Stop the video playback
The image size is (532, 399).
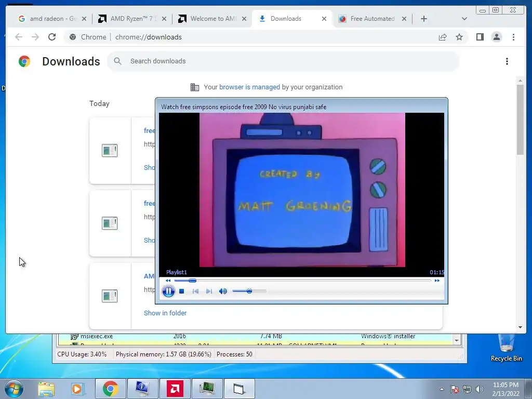(x=181, y=291)
